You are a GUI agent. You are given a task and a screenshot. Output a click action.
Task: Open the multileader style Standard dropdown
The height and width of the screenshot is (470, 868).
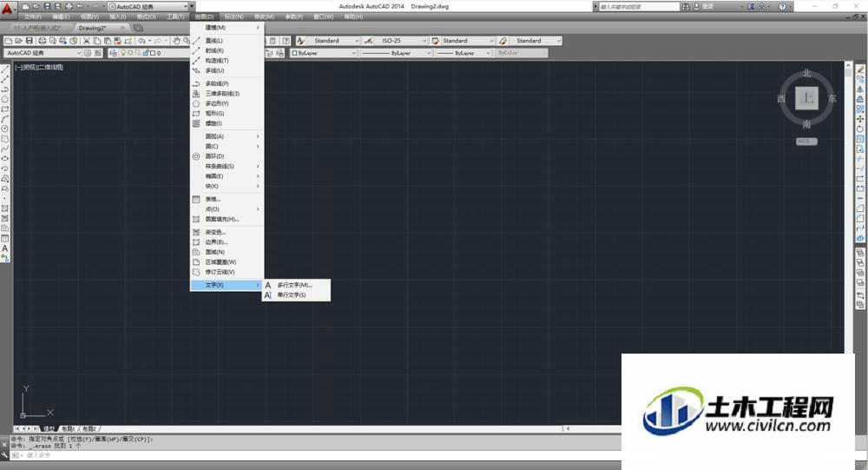point(535,41)
